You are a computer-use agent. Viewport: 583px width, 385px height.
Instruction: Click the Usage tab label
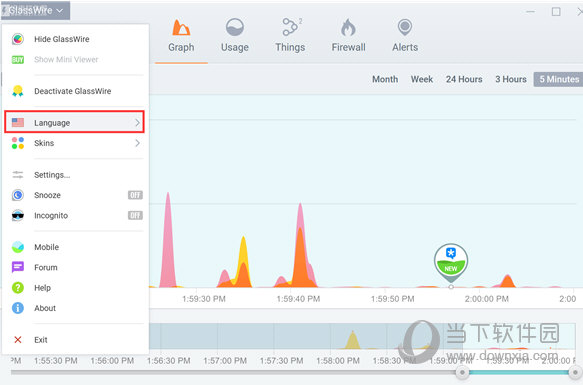coord(235,47)
